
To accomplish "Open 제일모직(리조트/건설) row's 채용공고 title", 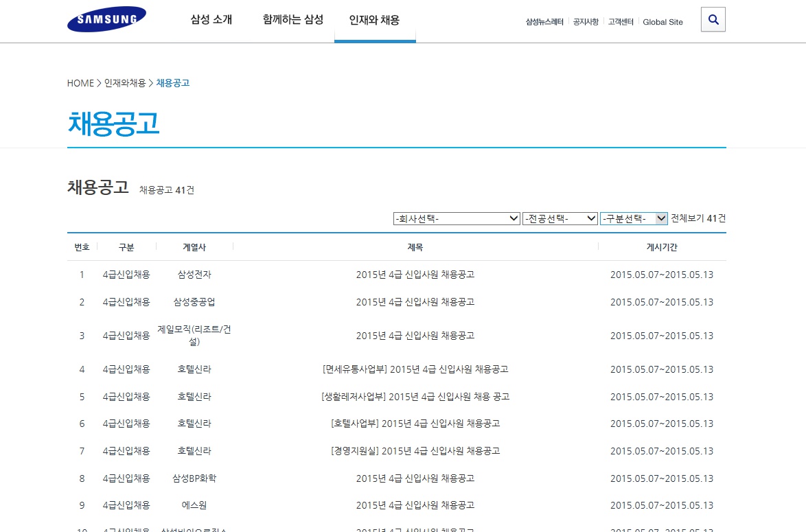I will [415, 336].
